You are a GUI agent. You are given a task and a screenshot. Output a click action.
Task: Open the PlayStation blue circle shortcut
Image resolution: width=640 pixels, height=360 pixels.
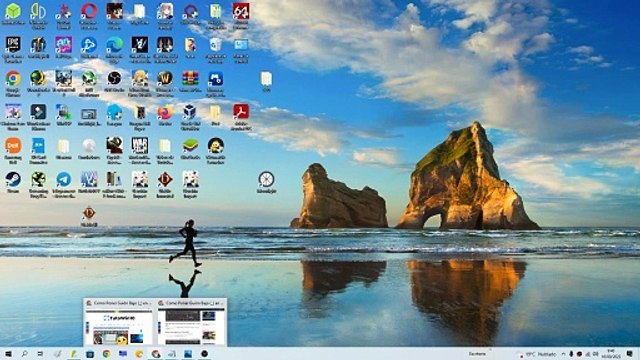89,45
